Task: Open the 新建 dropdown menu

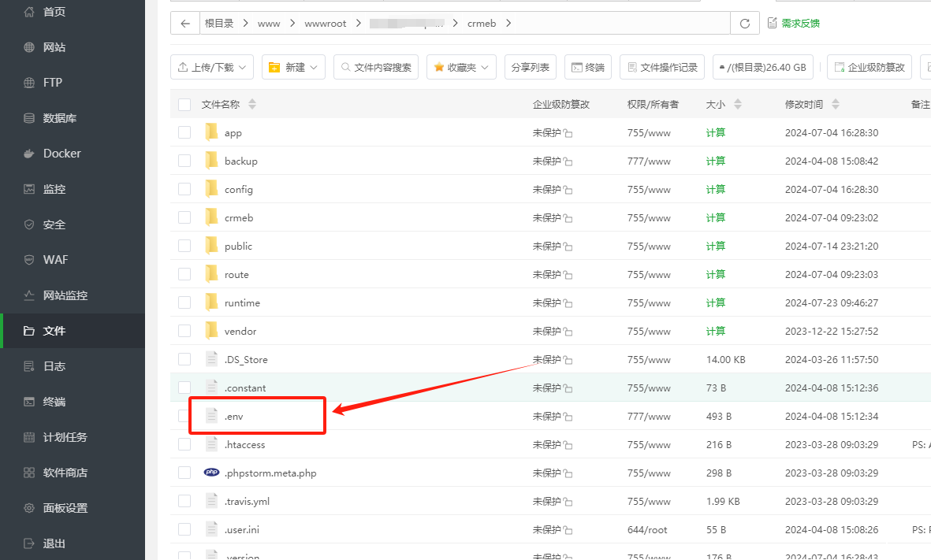Action: tap(292, 68)
